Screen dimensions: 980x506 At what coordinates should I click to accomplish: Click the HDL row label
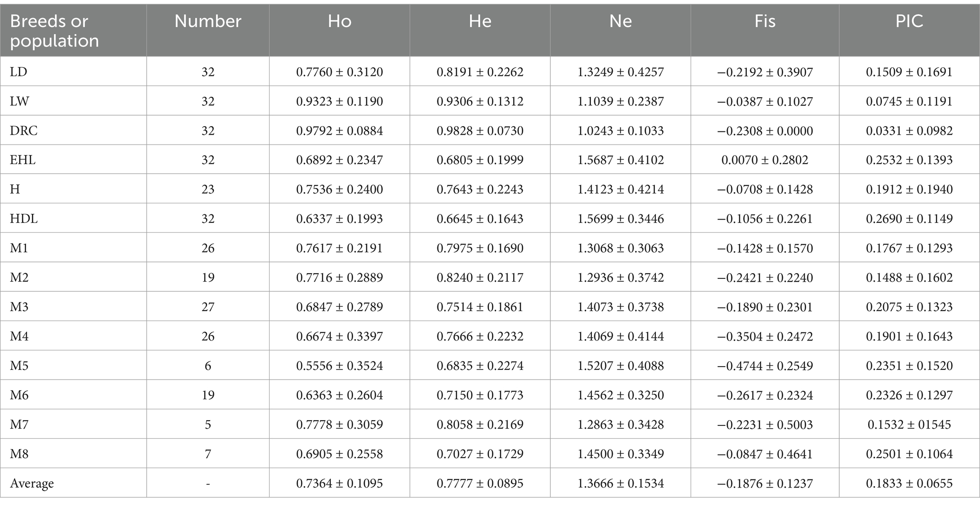[24, 219]
